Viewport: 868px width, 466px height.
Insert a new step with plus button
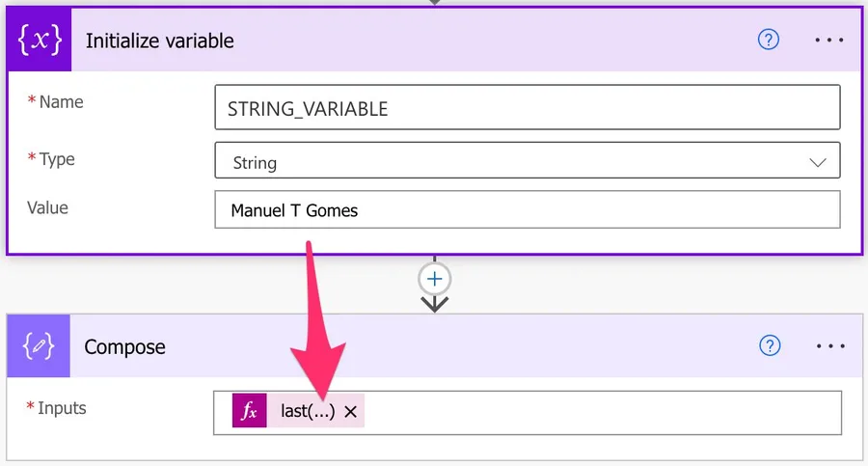(x=435, y=279)
